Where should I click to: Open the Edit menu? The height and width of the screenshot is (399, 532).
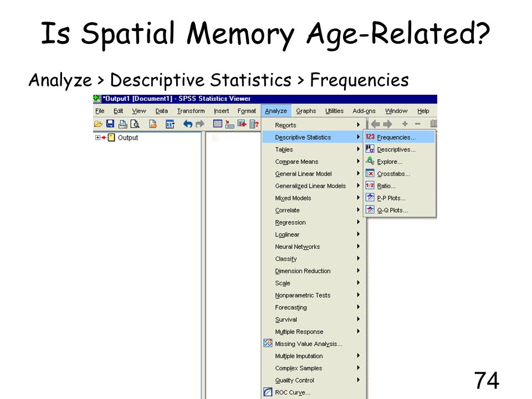(118, 111)
